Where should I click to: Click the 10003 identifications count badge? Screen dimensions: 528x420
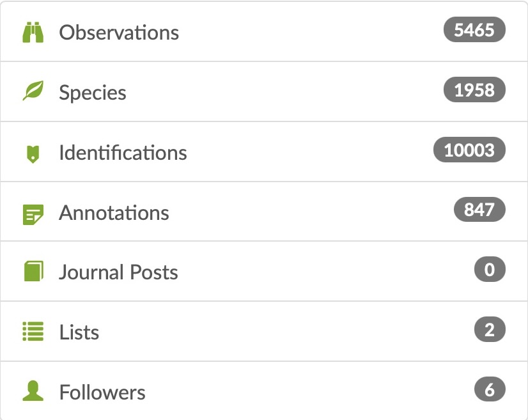(469, 150)
